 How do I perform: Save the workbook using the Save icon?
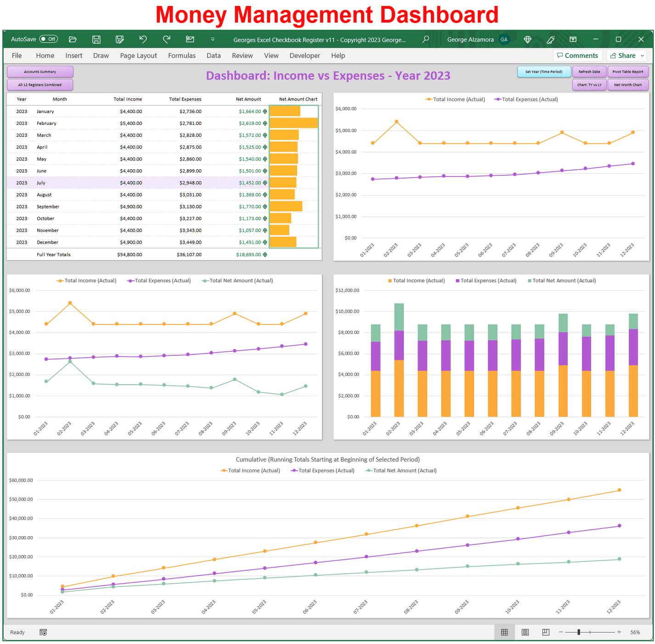(96, 39)
